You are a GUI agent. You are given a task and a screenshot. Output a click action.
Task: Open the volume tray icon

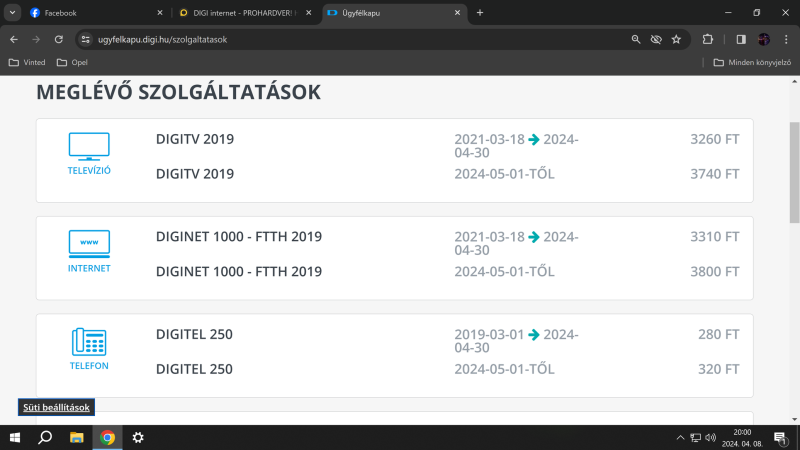click(710, 437)
